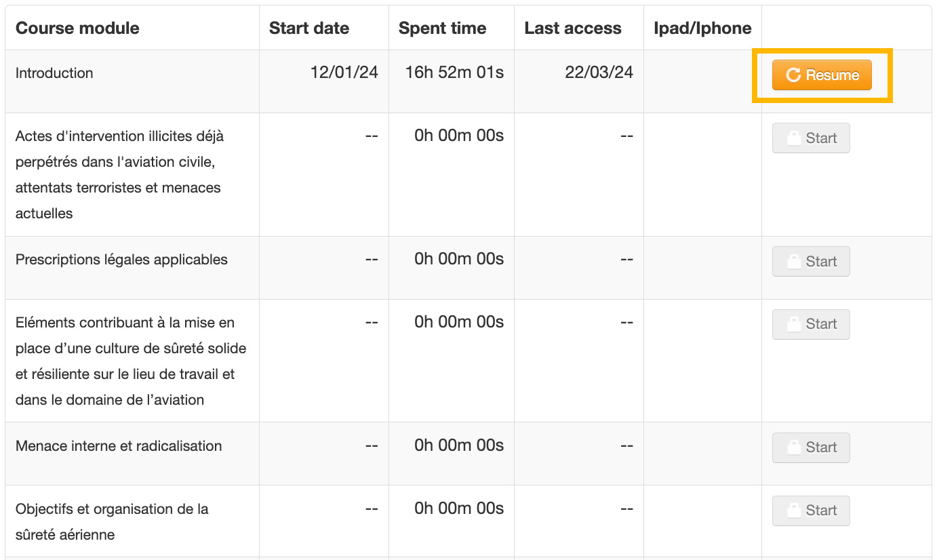Select the Start date column header
Viewport: 937px width, 560px height.
click(x=309, y=28)
